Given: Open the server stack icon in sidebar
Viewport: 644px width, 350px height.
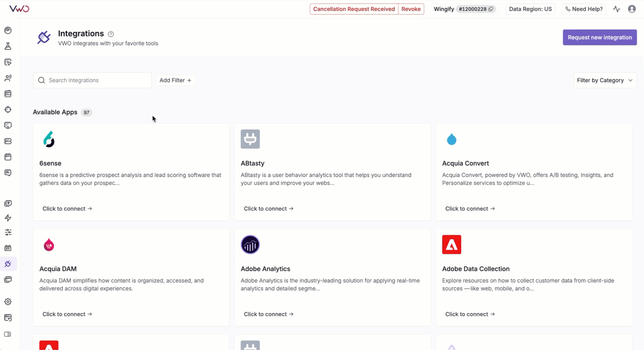Looking at the screenshot, I should pyautogui.click(x=8, y=141).
